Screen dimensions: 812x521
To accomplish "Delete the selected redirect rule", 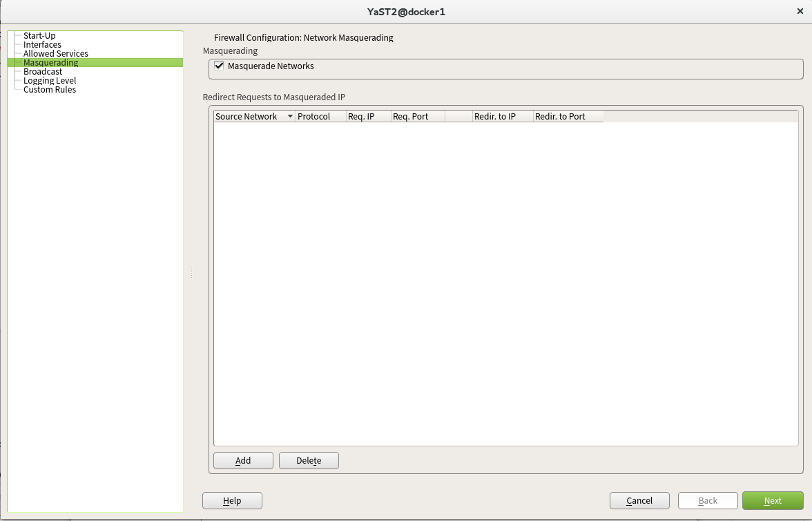I will click(x=309, y=460).
